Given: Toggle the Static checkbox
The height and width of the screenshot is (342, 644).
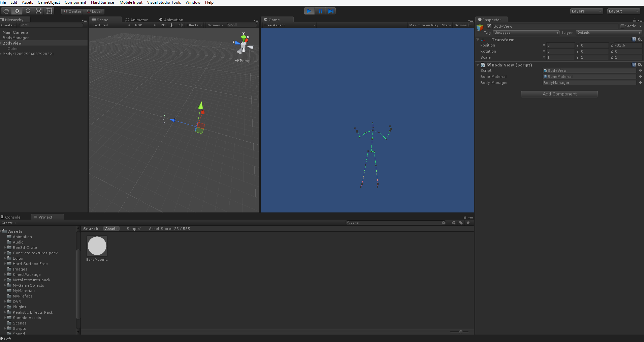Looking at the screenshot, I should pos(622,26).
